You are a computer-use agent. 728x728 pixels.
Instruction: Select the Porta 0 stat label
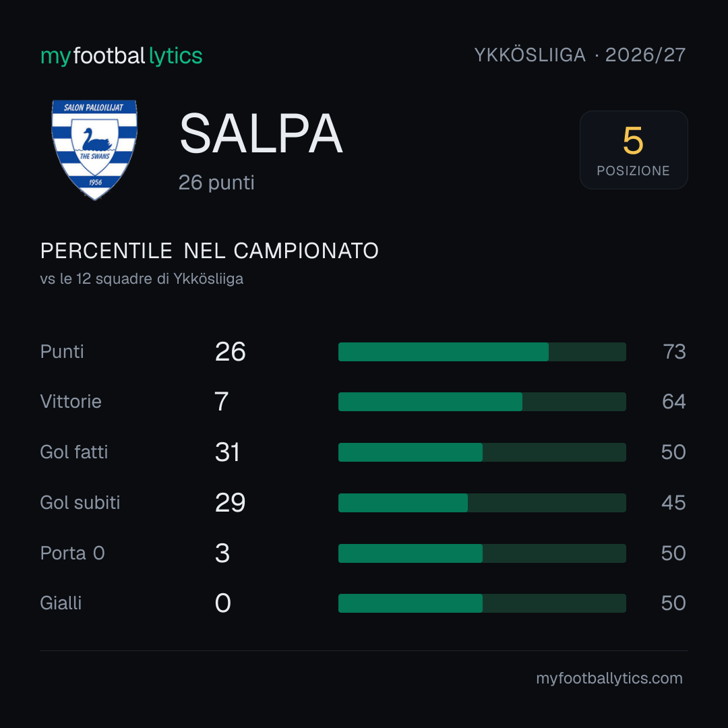(72, 553)
